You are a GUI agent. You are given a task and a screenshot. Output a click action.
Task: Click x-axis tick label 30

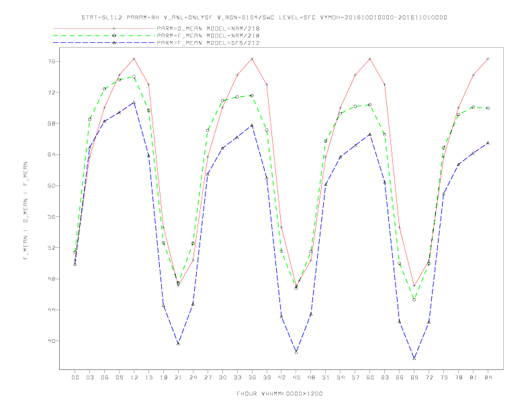(x=222, y=377)
